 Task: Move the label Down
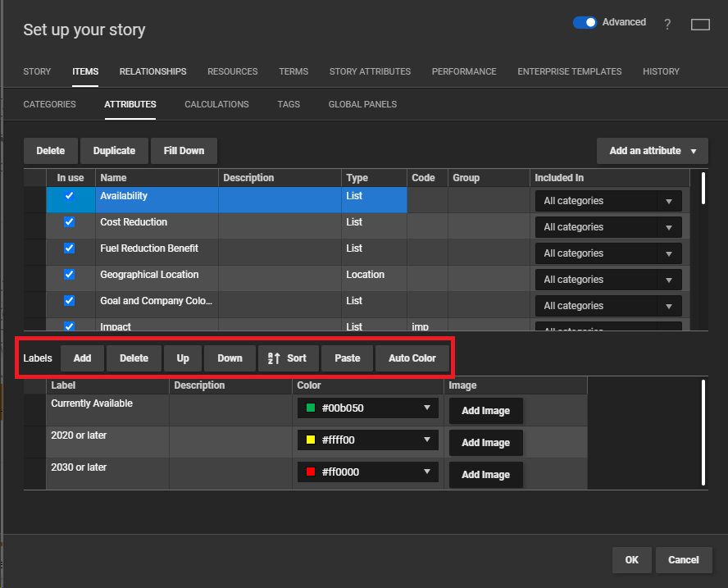pyautogui.click(x=230, y=358)
